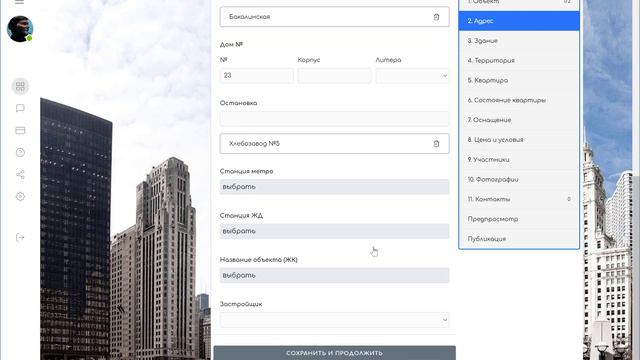The height and width of the screenshot is (360, 640).
Task: Click the Корпус input field
Action: point(334,76)
